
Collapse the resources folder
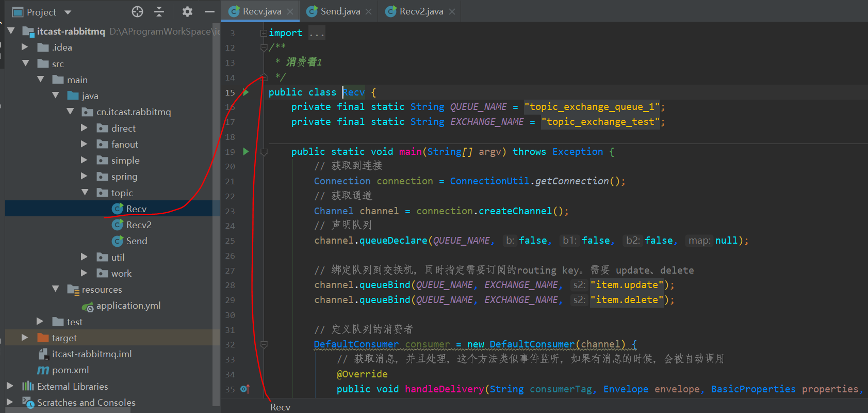(x=55, y=289)
